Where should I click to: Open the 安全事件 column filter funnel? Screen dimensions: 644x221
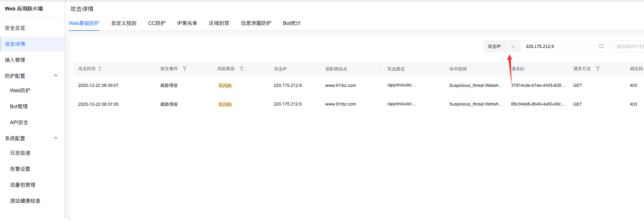[x=185, y=69]
